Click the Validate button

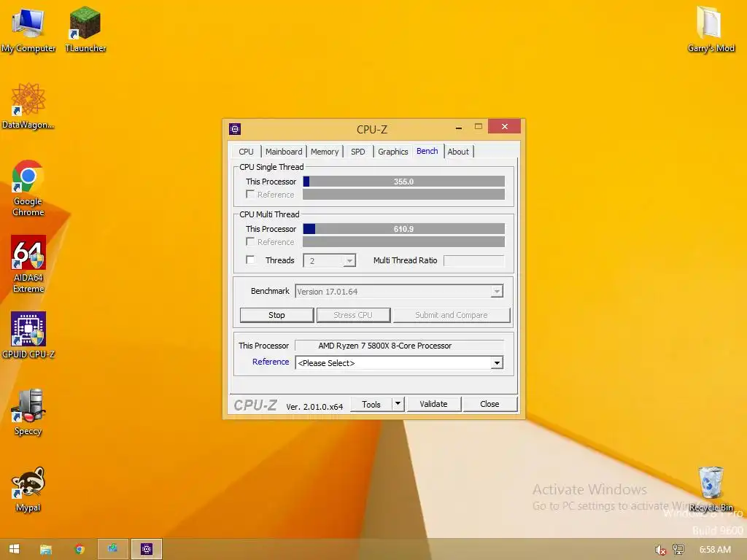(433, 404)
